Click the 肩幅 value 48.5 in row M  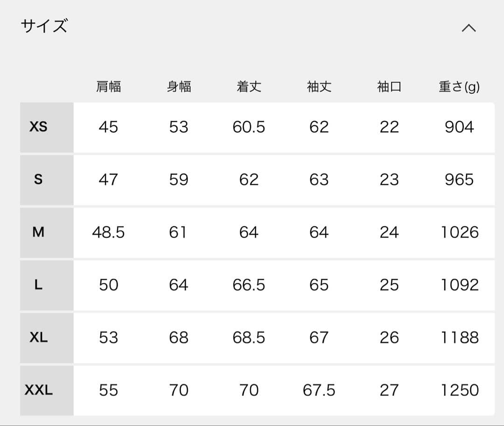click(x=108, y=232)
